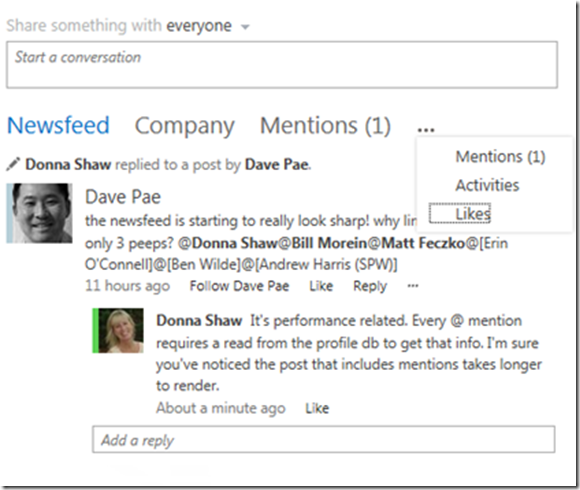Expand the 'everyone' audience dropdown arrow

point(245,27)
